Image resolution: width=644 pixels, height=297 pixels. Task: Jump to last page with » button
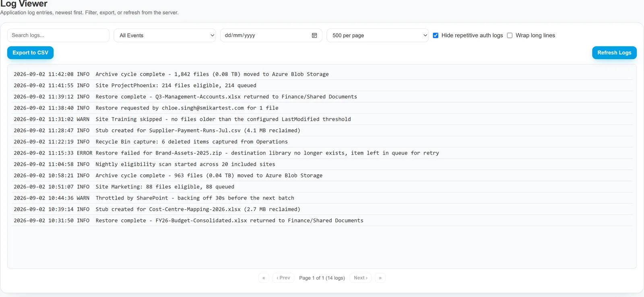(380, 278)
